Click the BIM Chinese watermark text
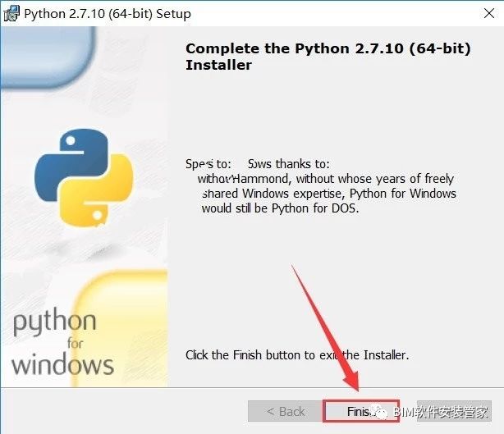This screenshot has height=434, width=504. (x=440, y=412)
